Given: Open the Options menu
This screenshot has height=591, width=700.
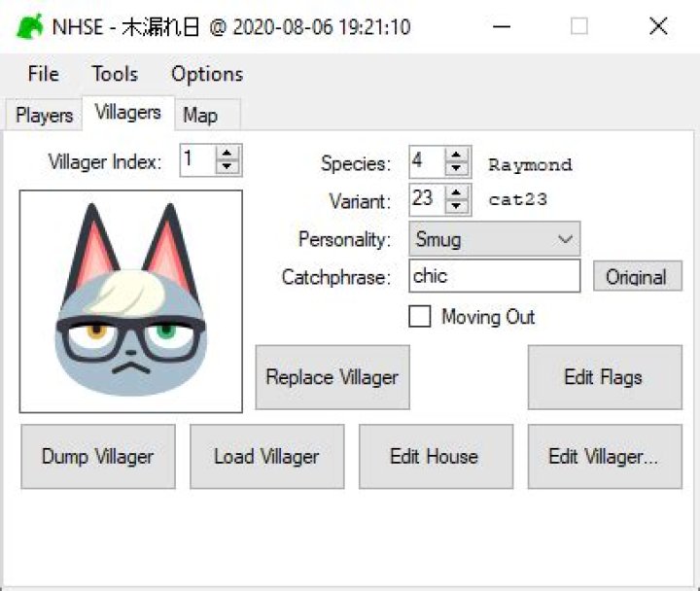Looking at the screenshot, I should pyautogui.click(x=207, y=74).
